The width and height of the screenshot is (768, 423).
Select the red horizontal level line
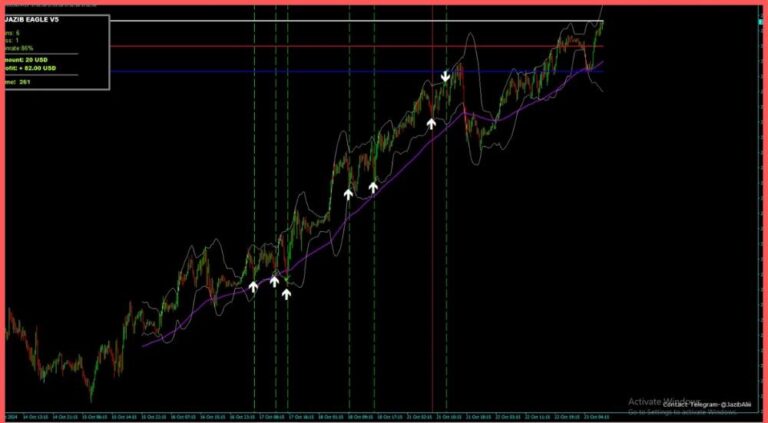300,46
